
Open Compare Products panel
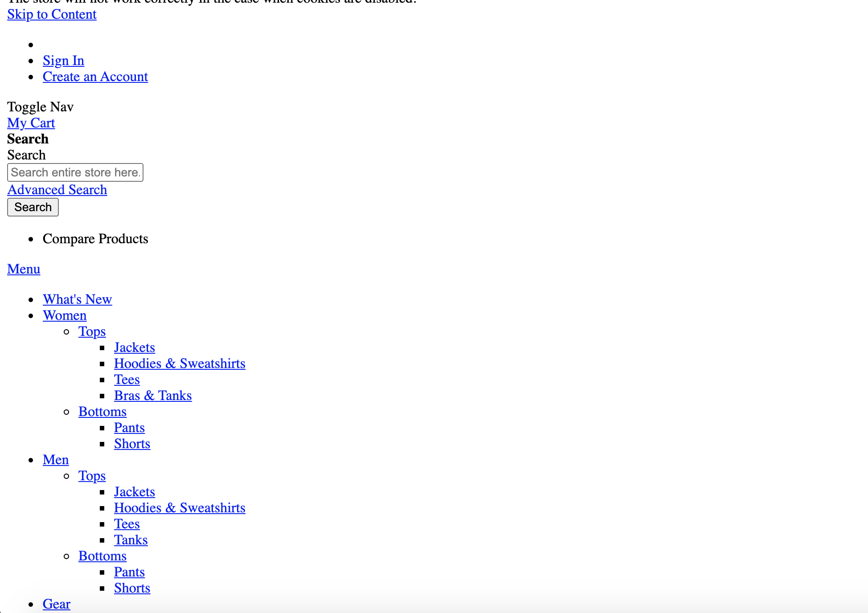(x=96, y=237)
